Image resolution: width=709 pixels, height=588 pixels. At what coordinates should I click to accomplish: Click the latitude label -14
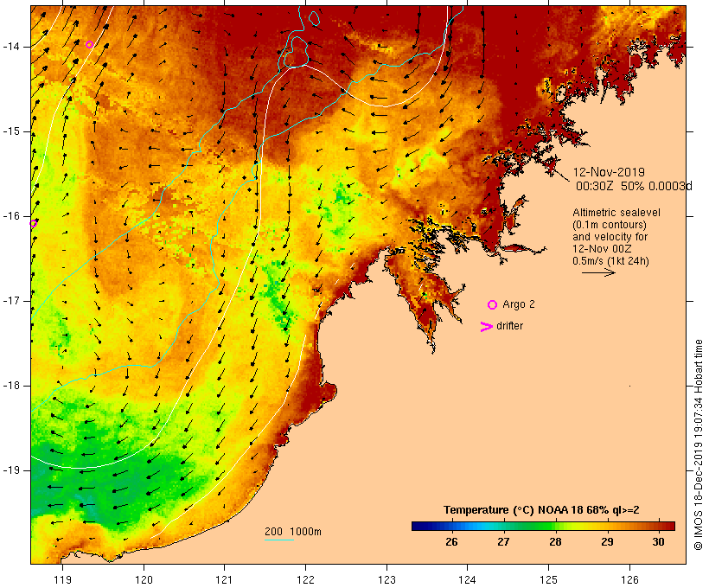coord(10,47)
